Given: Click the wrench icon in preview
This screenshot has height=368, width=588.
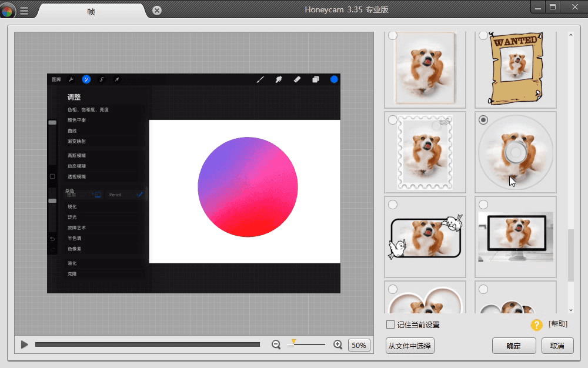Looking at the screenshot, I should [71, 79].
